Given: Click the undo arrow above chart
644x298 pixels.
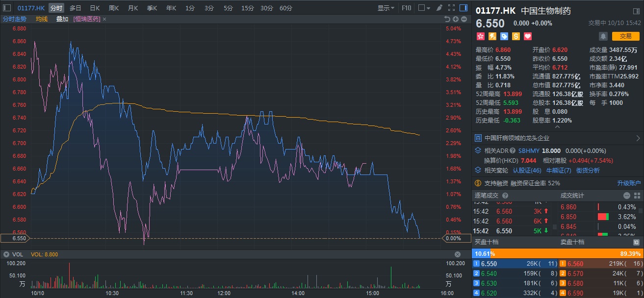Looking at the screenshot, I should click(x=447, y=19).
